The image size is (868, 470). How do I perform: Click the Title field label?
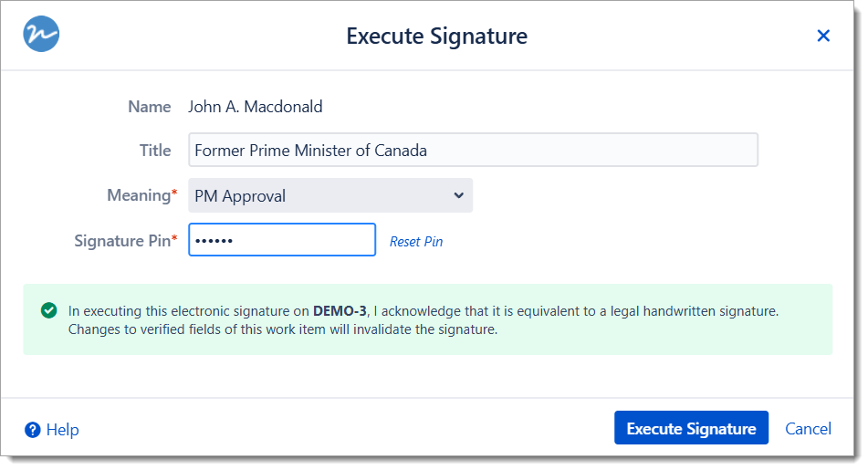coord(155,151)
